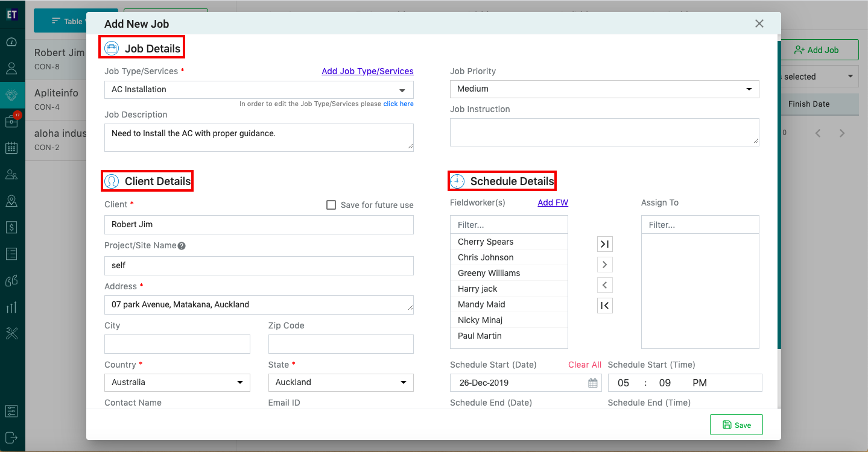Click into the Job Instruction text area
The image size is (868, 452).
pos(604,132)
